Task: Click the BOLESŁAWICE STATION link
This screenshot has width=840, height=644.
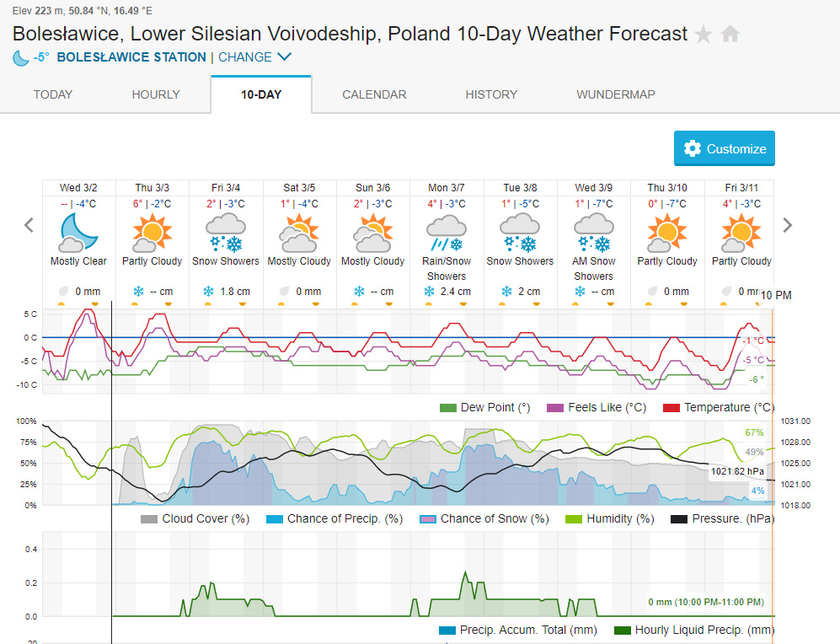Action: click(x=131, y=57)
